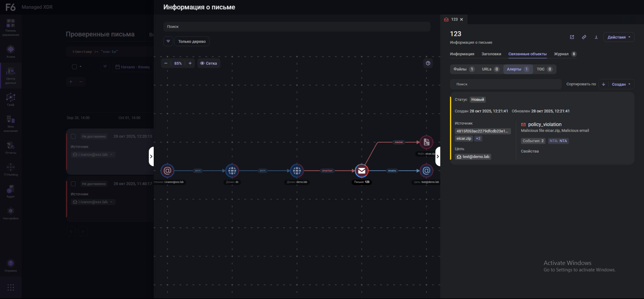
Task: Expand the right side panel arrow
Action: click(438, 157)
